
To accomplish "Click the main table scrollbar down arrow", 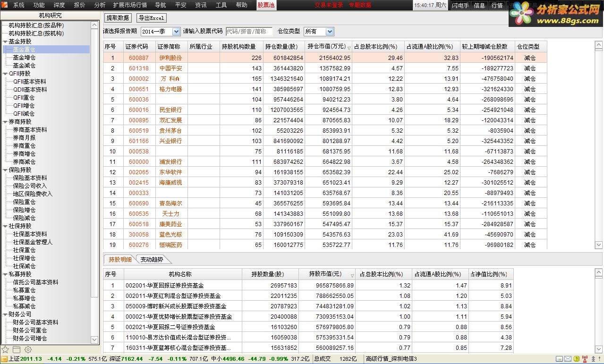I will pyautogui.click(x=598, y=245).
